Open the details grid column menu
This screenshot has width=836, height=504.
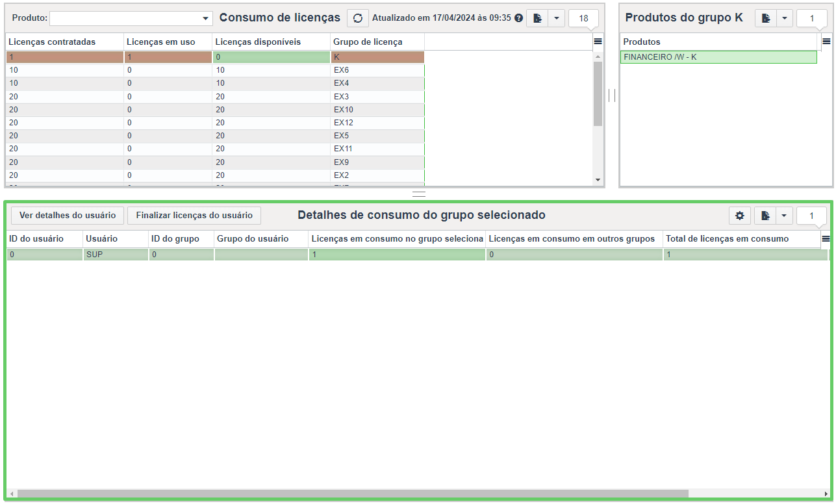pos(826,239)
